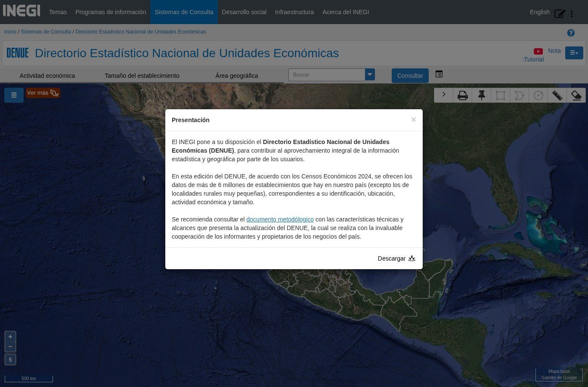Image resolution: width=588 pixels, height=387 pixels.
Task: Switch to Tamaño del establecimiento tab
Action: pos(142,76)
